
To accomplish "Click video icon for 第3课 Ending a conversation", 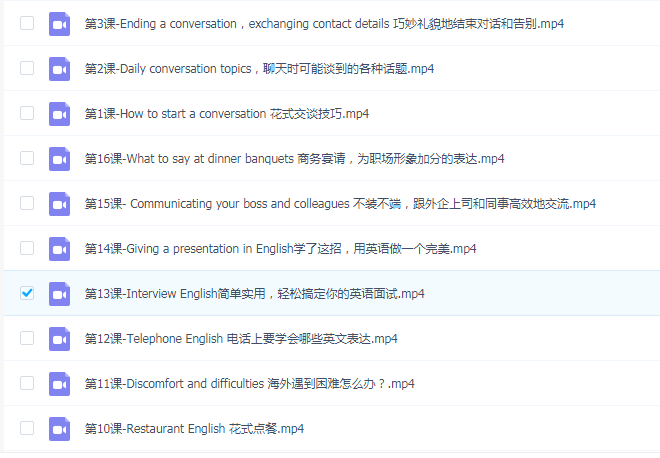I will [x=59, y=23].
